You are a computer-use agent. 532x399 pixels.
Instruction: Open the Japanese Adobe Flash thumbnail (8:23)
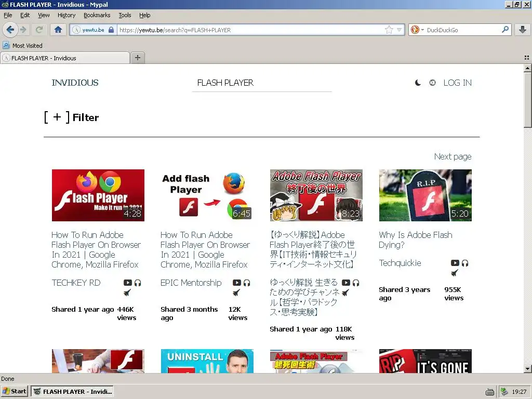316,195
